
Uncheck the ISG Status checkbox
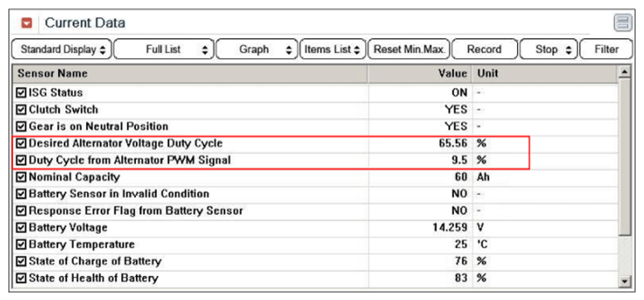21,93
